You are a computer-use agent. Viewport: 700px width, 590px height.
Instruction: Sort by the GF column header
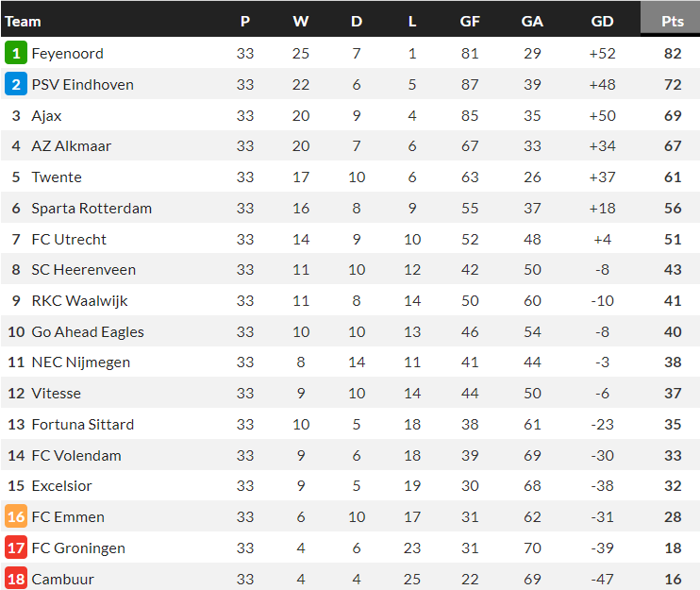click(x=470, y=21)
